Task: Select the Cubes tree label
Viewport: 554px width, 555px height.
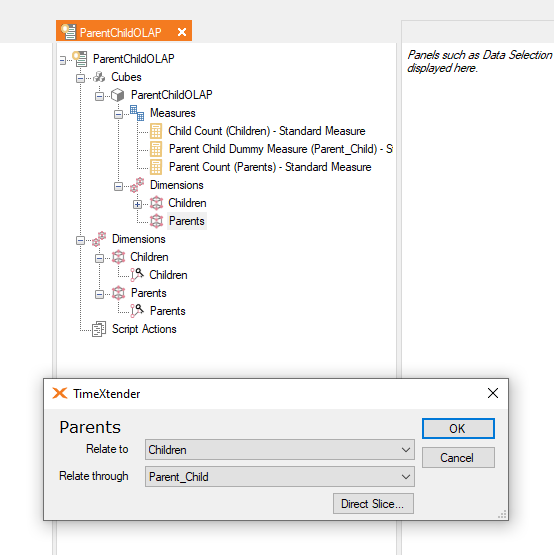Action: 126,77
